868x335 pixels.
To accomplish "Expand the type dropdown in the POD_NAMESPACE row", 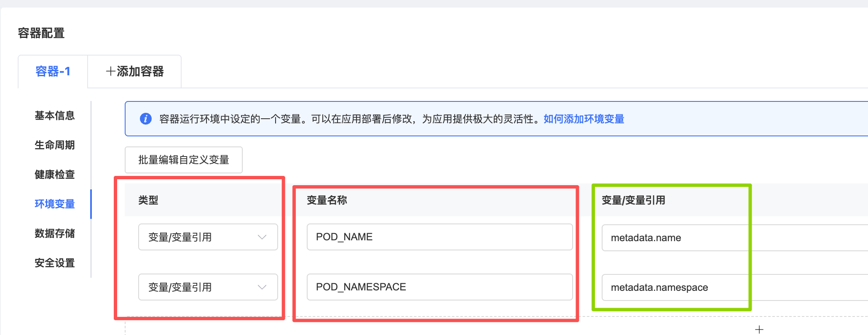I will tap(208, 287).
